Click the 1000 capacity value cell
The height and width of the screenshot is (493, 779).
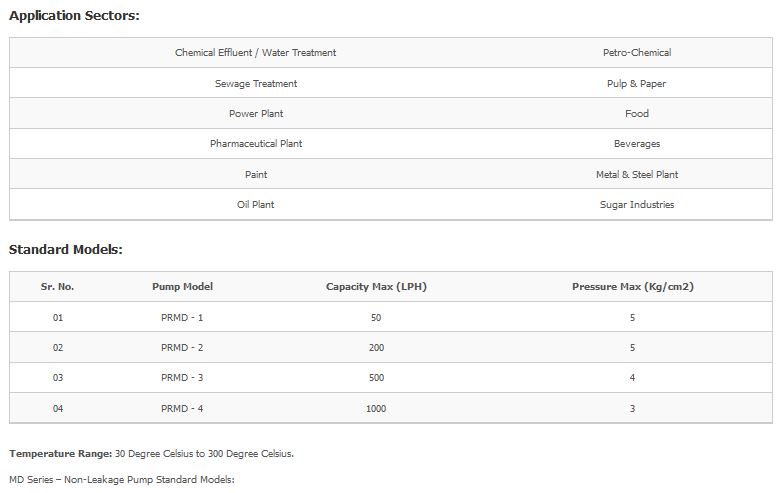coord(375,409)
